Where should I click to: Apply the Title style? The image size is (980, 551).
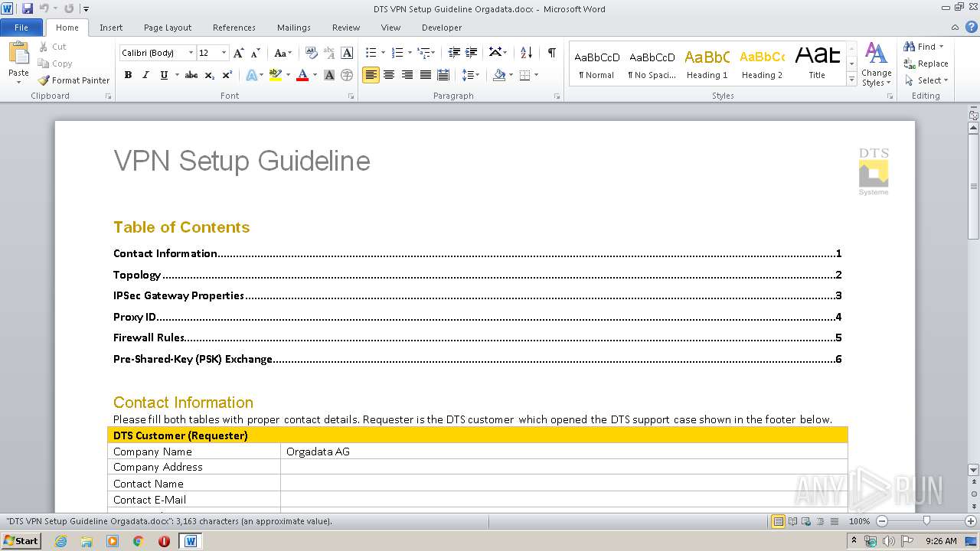coord(817,64)
